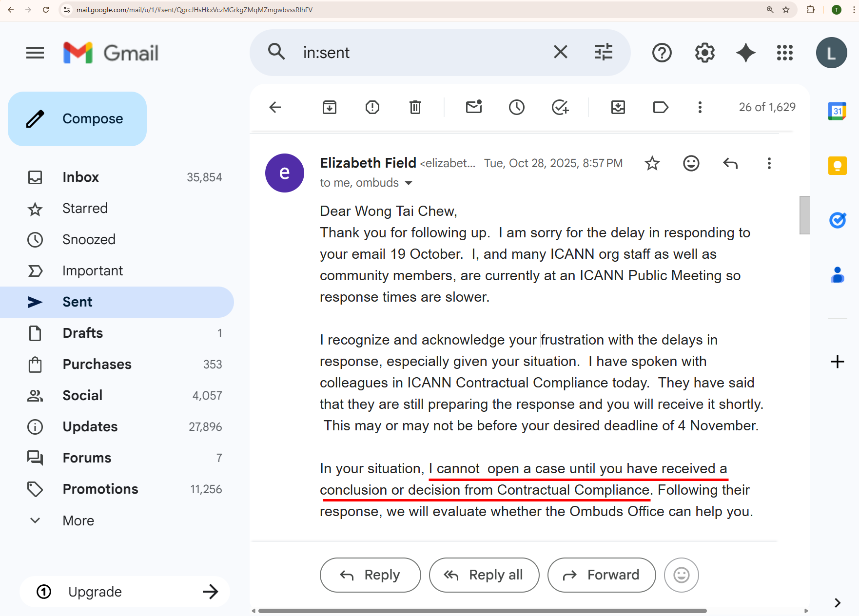Viewport: 859px width, 616px height.
Task: Open message More options three dots
Action: pyautogui.click(x=769, y=163)
